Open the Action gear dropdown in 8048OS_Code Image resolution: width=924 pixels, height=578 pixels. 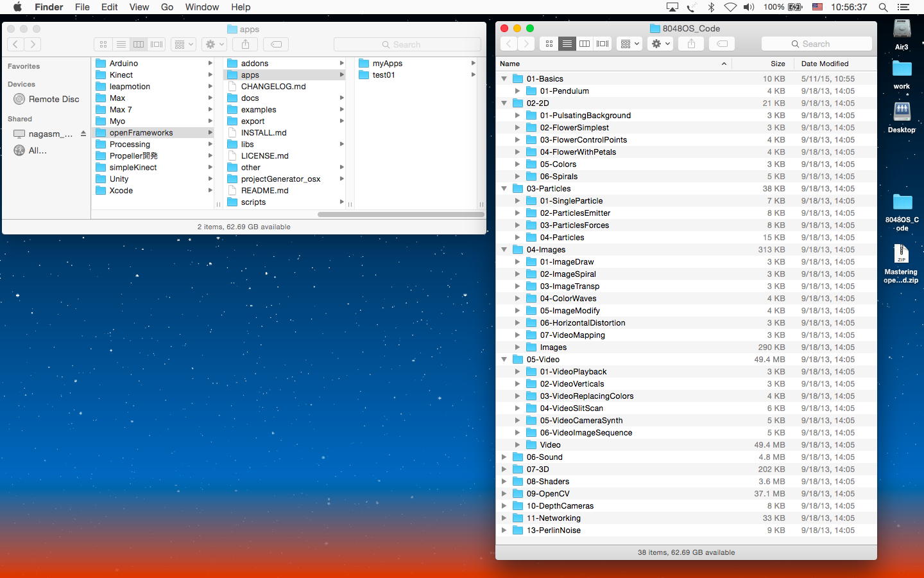tap(660, 44)
